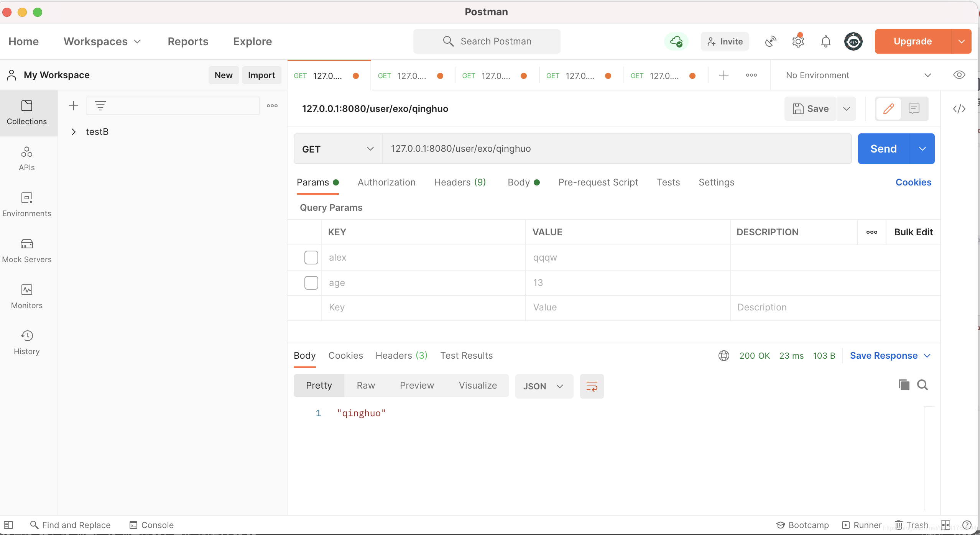This screenshot has width=980, height=535.
Task: Expand the testB collection
Action: point(74,132)
